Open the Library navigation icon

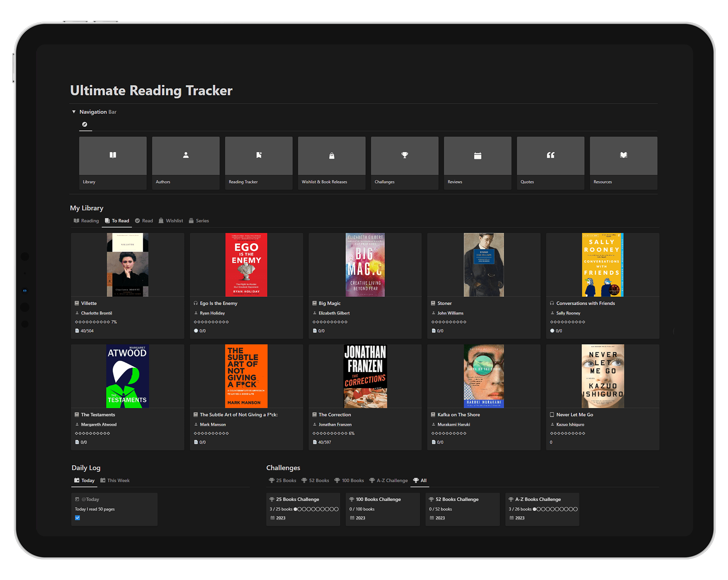[112, 155]
